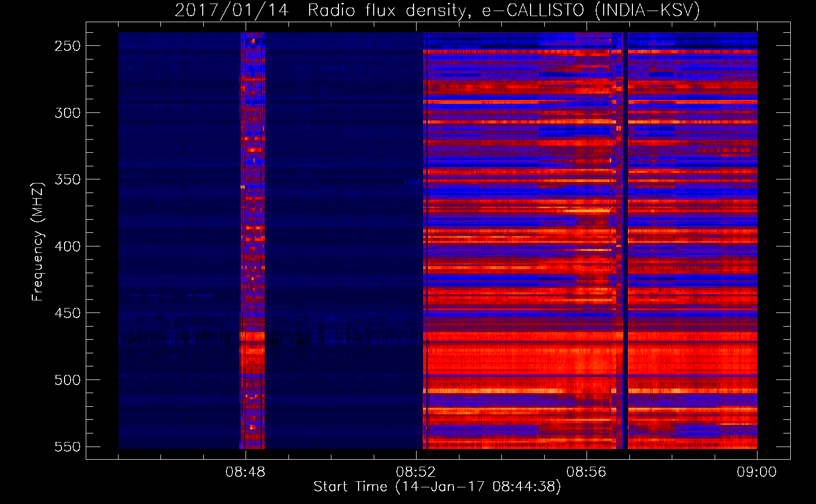
Task: Click the 350 frequency tick label
Action: pyautogui.click(x=68, y=180)
